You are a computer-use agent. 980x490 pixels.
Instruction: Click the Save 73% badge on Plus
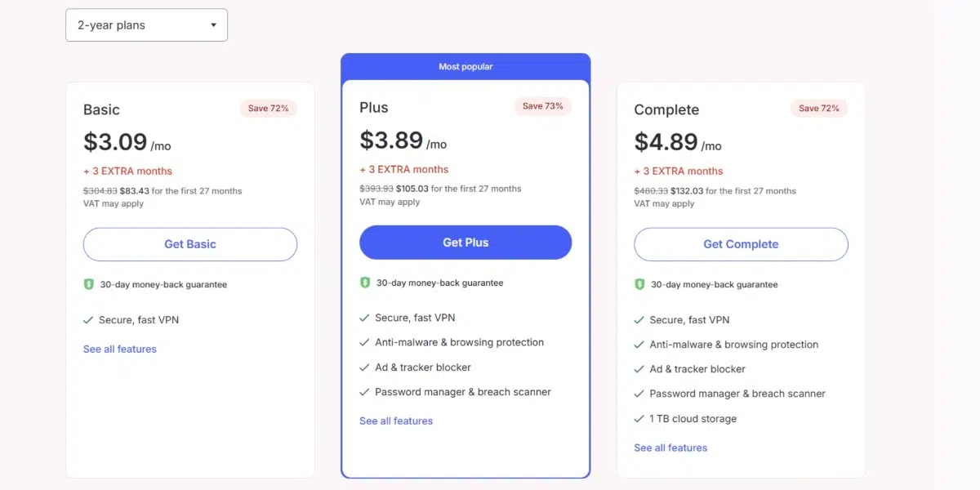[542, 106]
